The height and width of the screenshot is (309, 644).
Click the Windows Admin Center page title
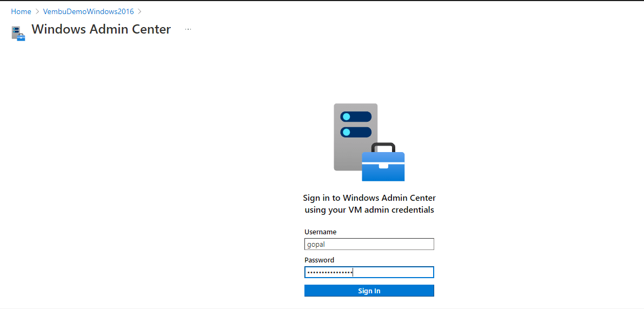(101, 29)
